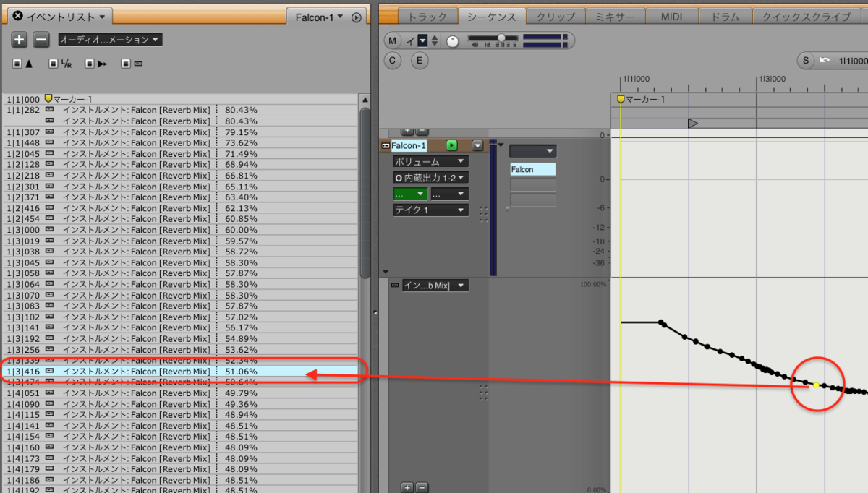The height and width of the screenshot is (493, 868).
Task: Click the plus button below the automation lane
Action: [407, 487]
